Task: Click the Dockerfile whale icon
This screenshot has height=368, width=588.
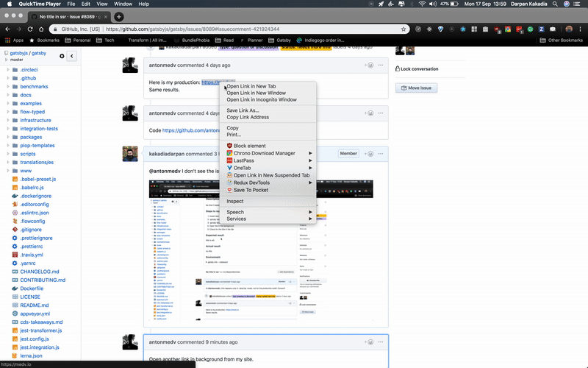Action: coord(15,289)
